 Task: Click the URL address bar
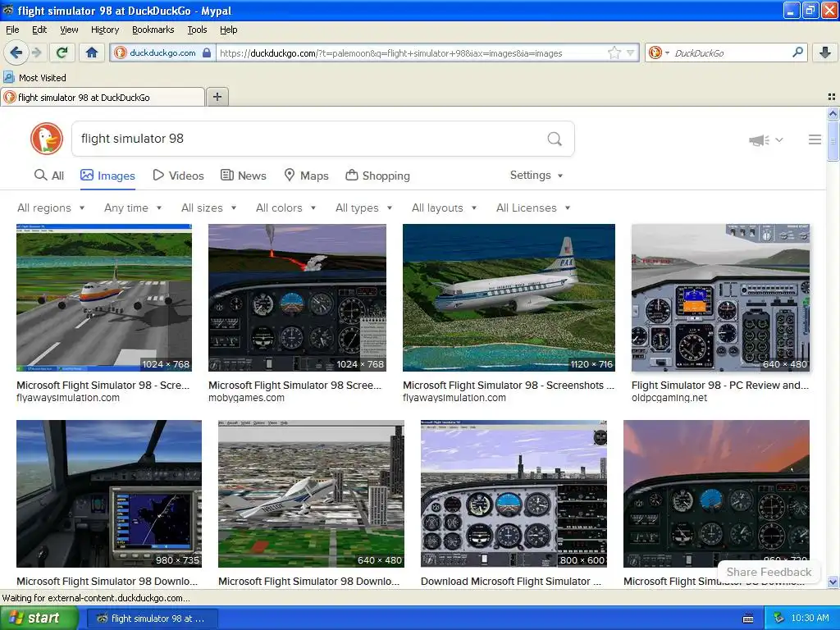point(412,53)
